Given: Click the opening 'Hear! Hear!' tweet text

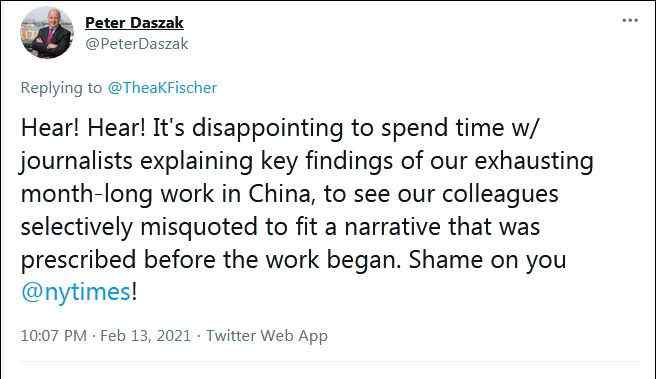Looking at the screenshot, I should click(x=83, y=128).
